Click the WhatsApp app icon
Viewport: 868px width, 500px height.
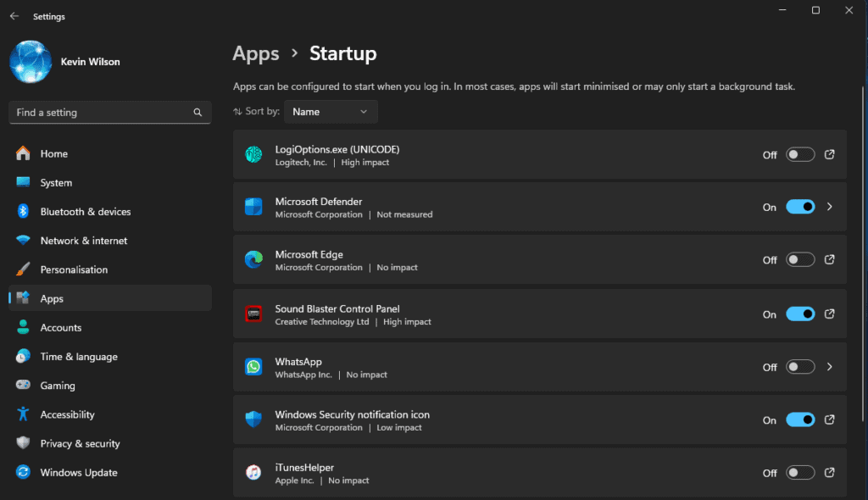point(253,367)
